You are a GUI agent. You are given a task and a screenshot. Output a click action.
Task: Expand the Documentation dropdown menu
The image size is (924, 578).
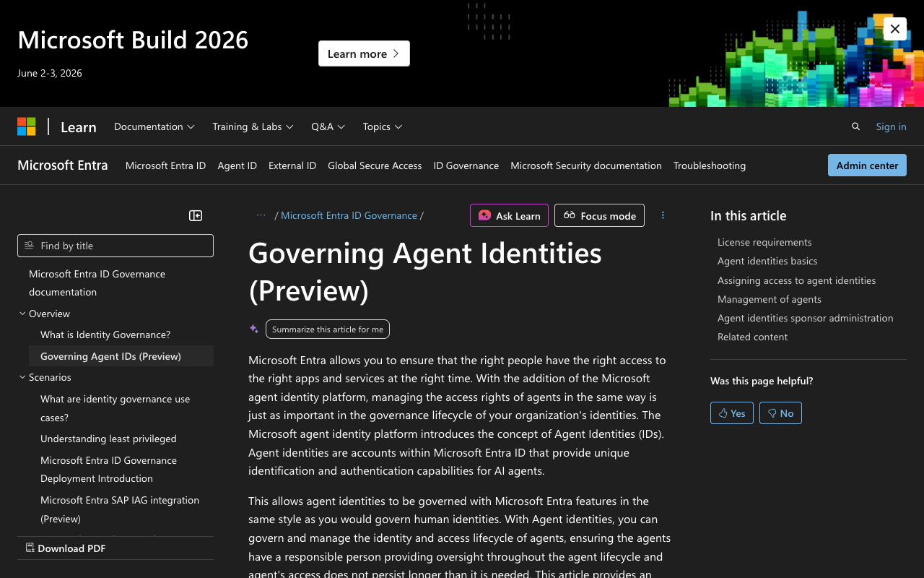pos(154,126)
